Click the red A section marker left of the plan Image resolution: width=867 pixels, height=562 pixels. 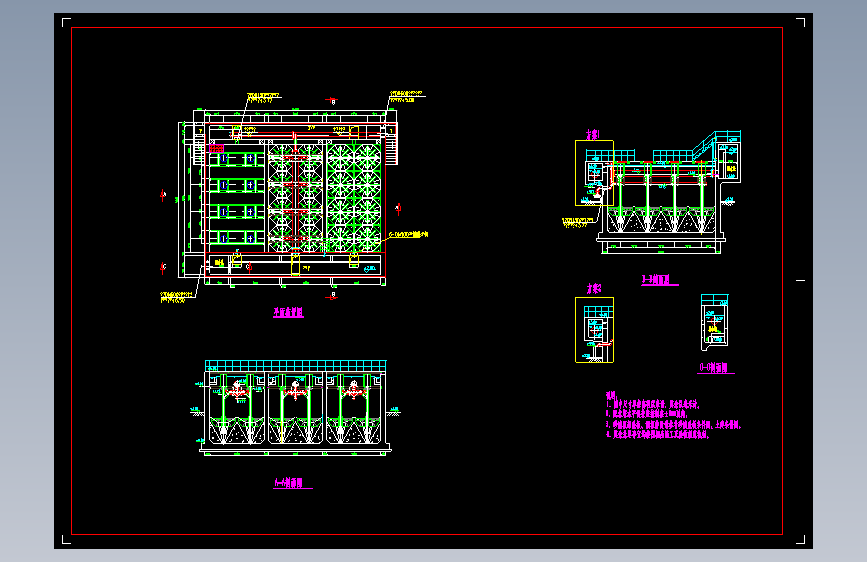click(163, 195)
